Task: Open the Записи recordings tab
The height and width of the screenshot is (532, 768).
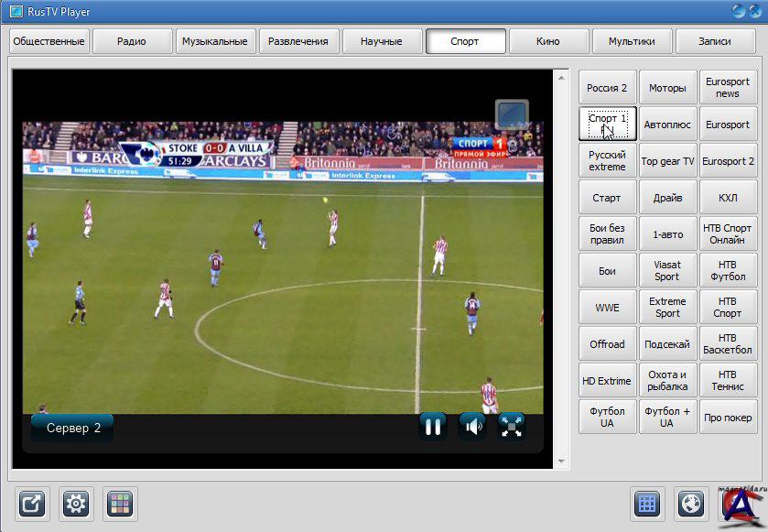Action: coord(714,41)
